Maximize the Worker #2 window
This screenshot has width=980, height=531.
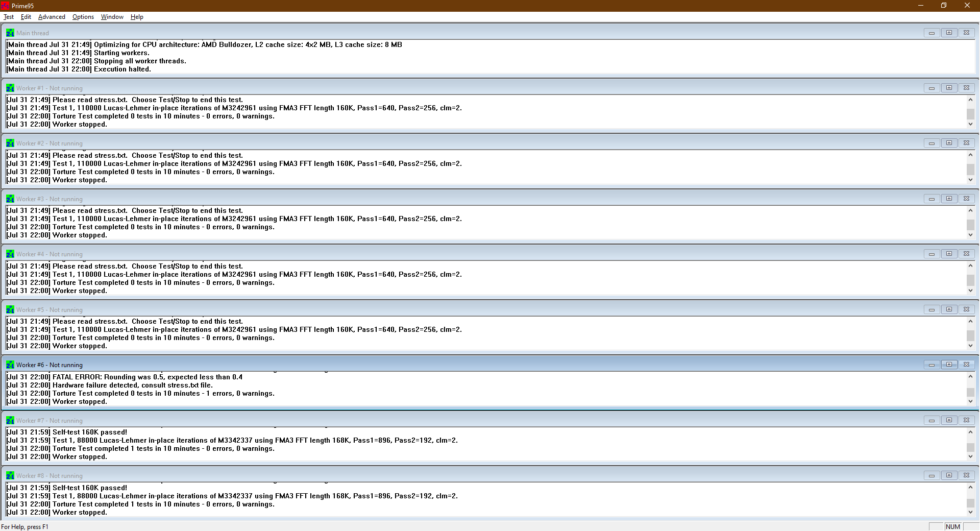pos(949,143)
